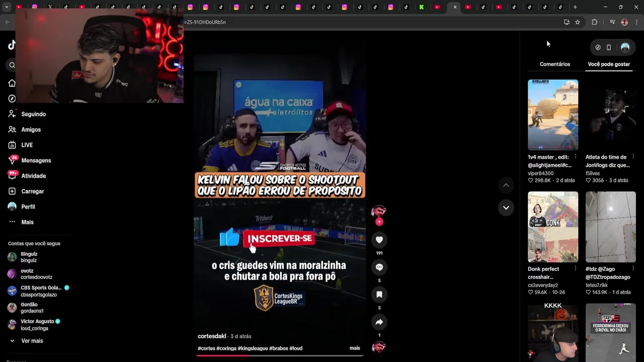Switch to the Você pode gostar tab

point(609,64)
